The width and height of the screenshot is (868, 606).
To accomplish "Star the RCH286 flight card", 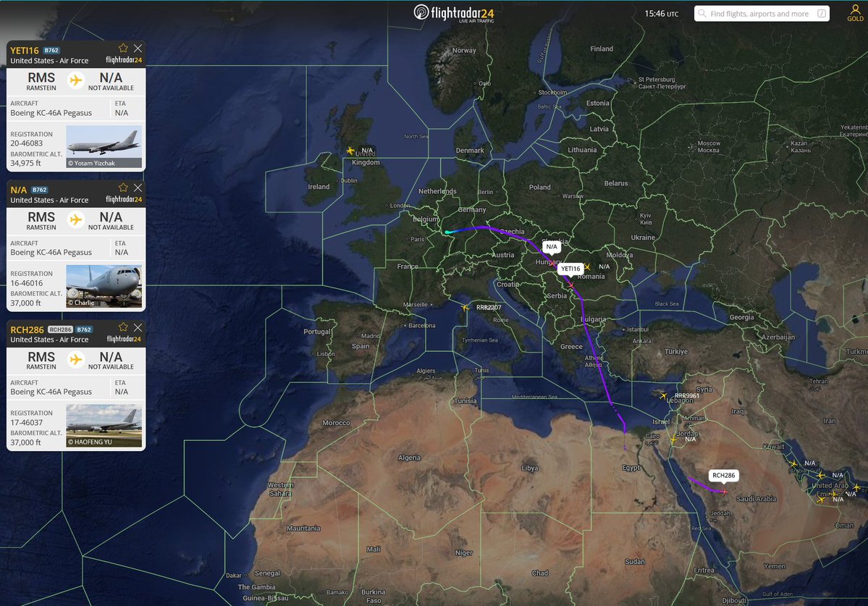I will [x=123, y=327].
